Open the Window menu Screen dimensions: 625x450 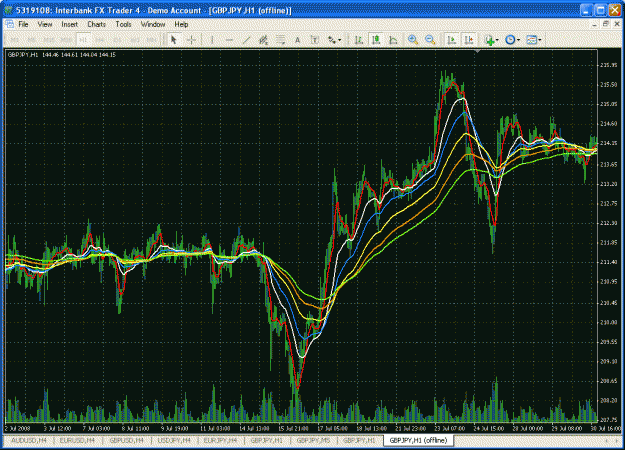153,24
